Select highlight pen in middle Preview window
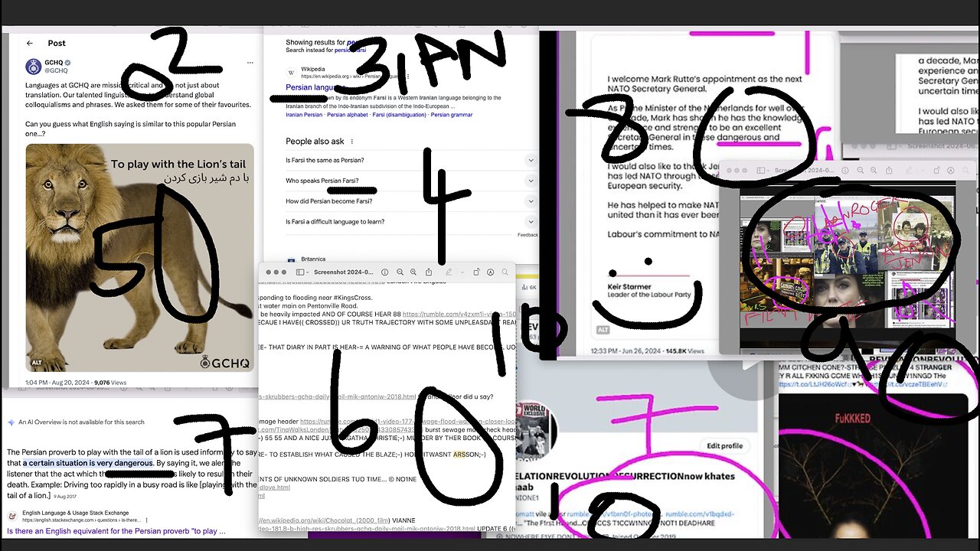Screen dimensions: 980x551 pyautogui.click(x=449, y=272)
